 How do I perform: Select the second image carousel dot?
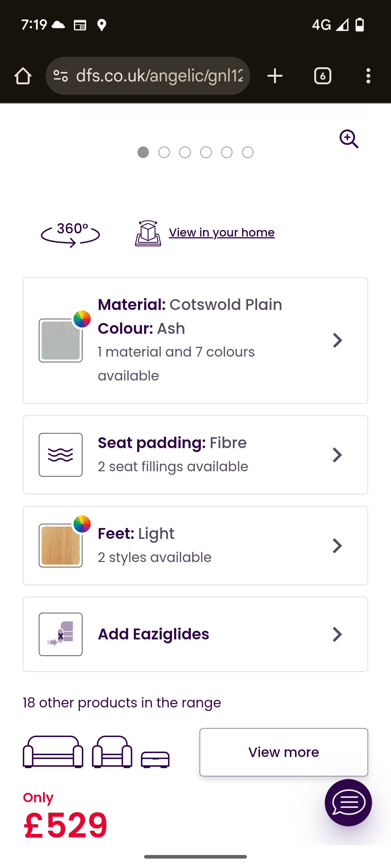164,152
